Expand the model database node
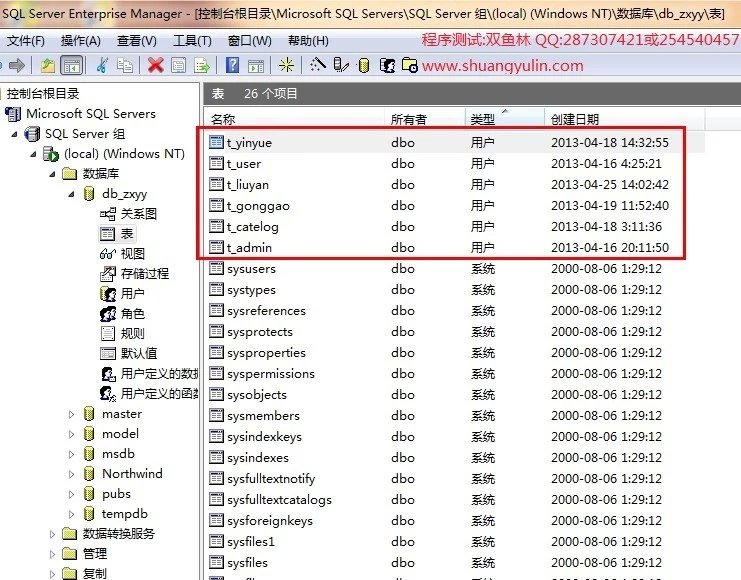 [71, 434]
